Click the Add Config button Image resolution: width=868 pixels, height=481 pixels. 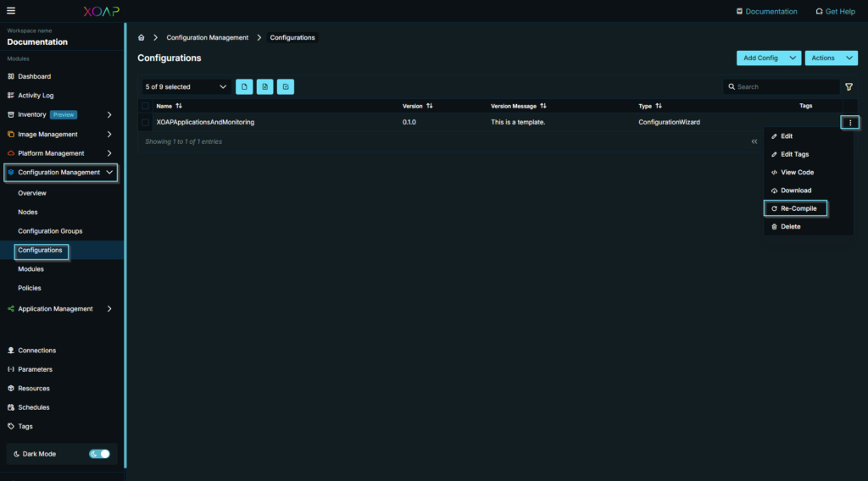[760, 58]
